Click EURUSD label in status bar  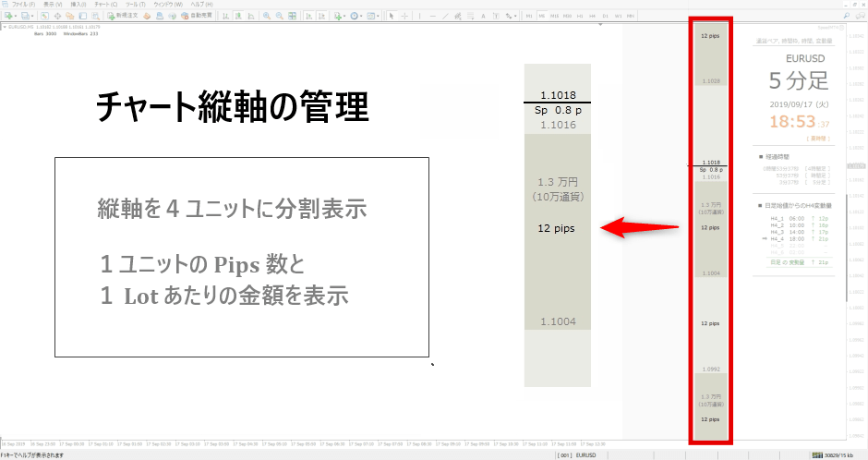pyautogui.click(x=585, y=455)
